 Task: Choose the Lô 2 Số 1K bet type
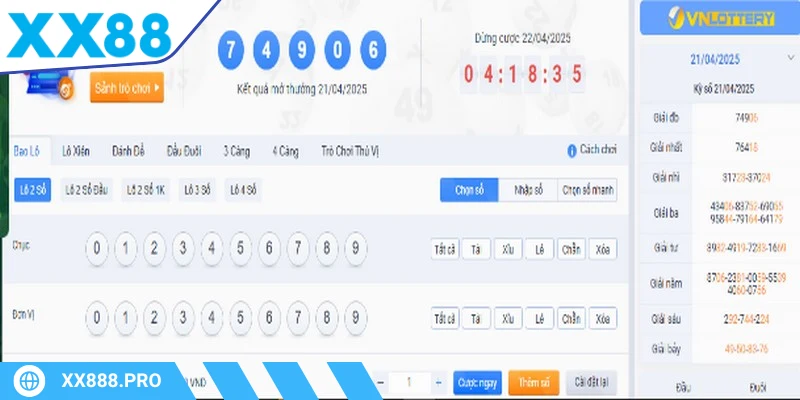tap(146, 189)
